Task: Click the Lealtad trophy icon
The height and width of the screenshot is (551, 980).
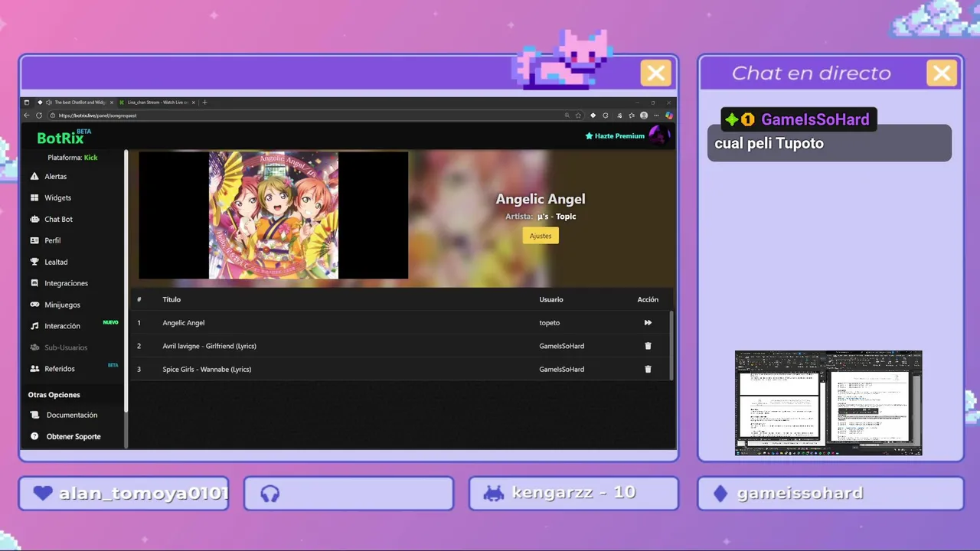Action: (34, 262)
